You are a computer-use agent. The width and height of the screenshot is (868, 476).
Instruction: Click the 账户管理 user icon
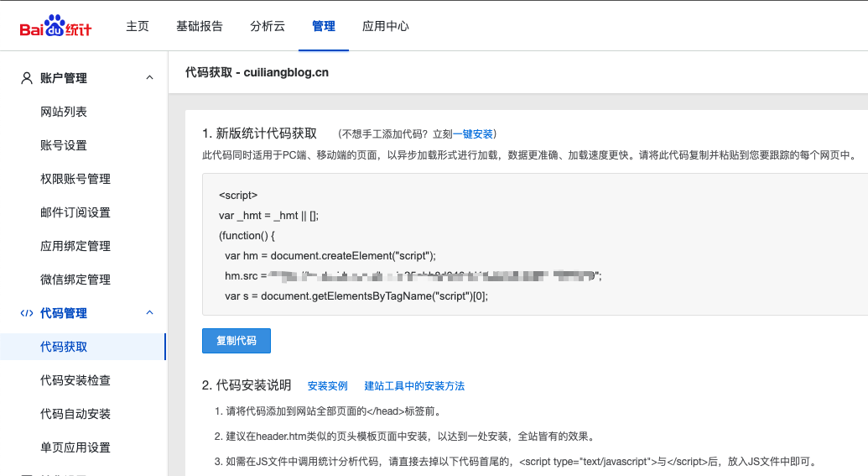(27, 78)
